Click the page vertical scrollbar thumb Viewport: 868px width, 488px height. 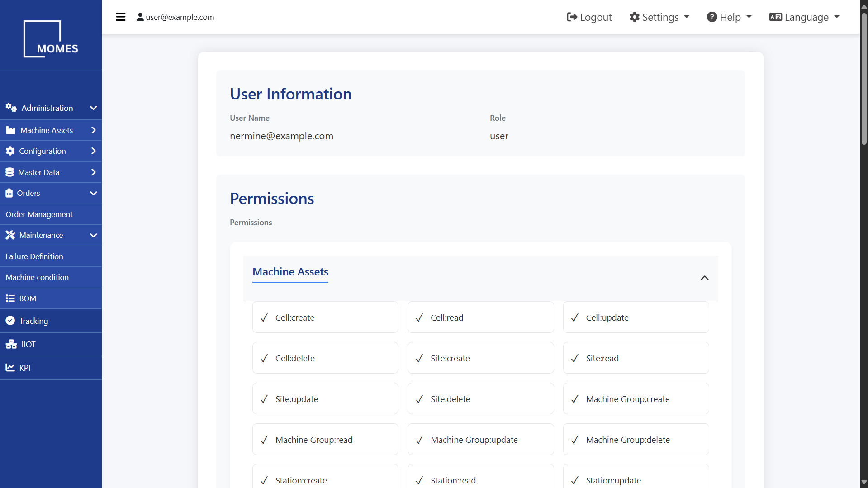tap(864, 78)
